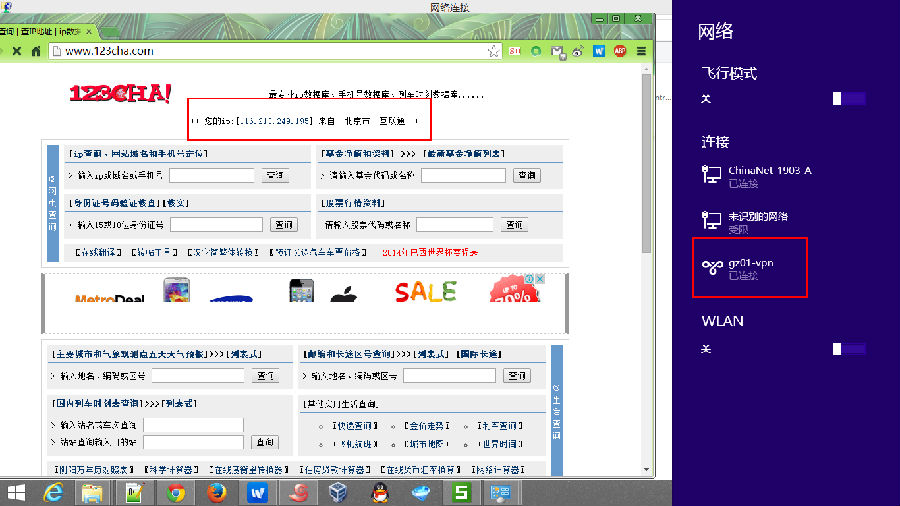Open the Control Panel taskbar icon
The height and width of the screenshot is (506, 900).
(x=501, y=493)
